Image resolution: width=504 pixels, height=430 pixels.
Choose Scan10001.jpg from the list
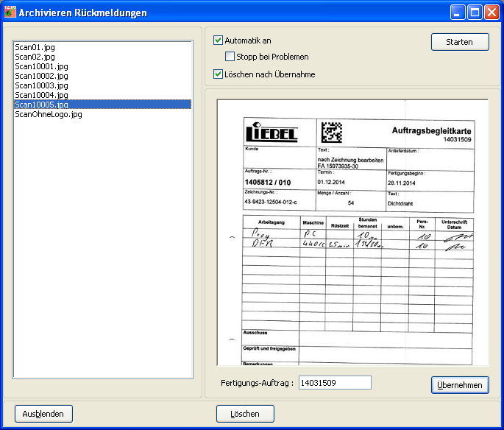point(41,66)
